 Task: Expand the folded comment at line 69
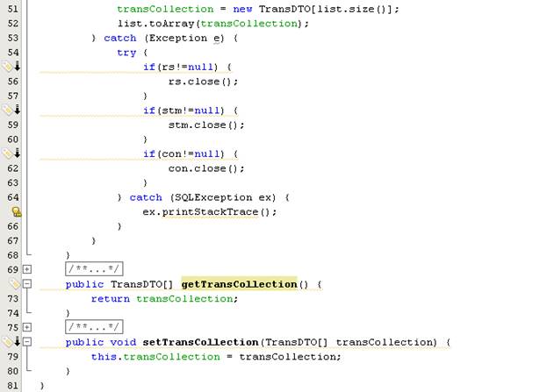27,269
